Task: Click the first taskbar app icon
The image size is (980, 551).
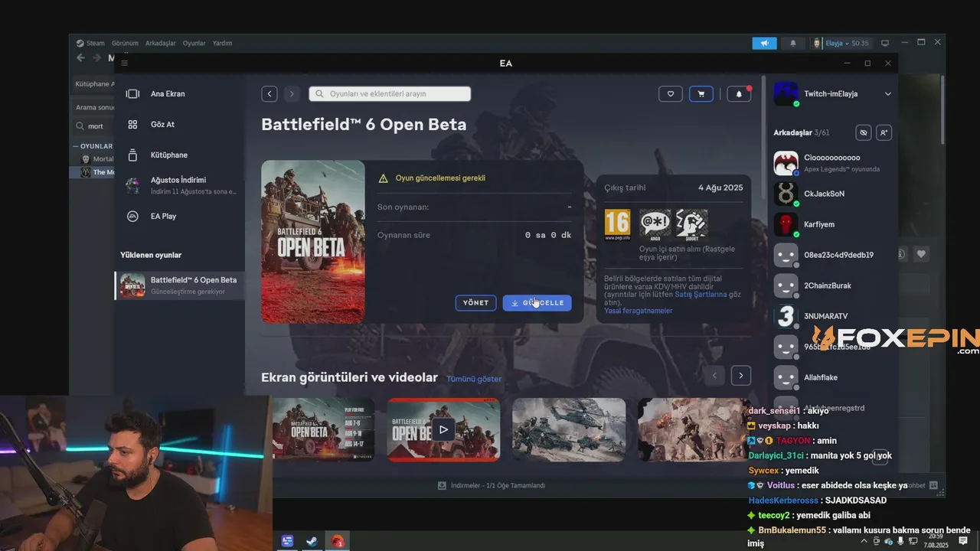Action: pos(287,541)
